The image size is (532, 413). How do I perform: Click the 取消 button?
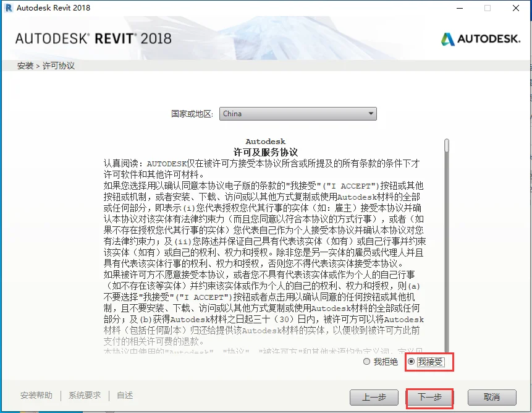click(x=492, y=398)
